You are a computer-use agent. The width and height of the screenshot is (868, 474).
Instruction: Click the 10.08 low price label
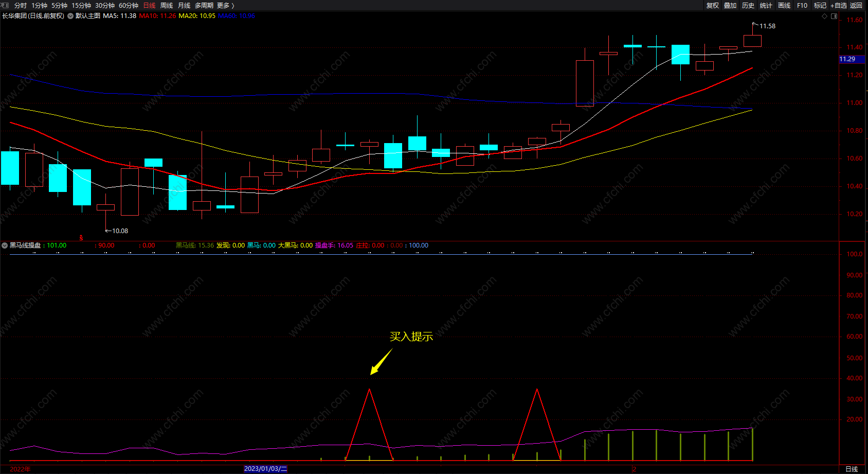coord(120,231)
